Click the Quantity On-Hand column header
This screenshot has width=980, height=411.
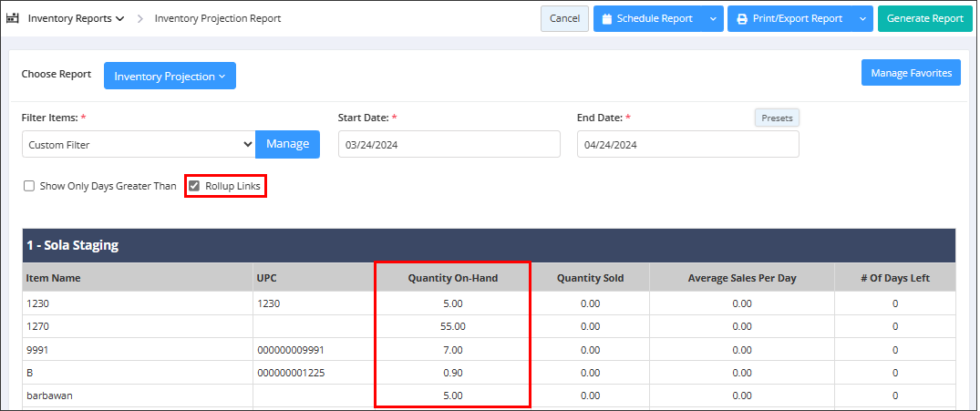tap(452, 278)
